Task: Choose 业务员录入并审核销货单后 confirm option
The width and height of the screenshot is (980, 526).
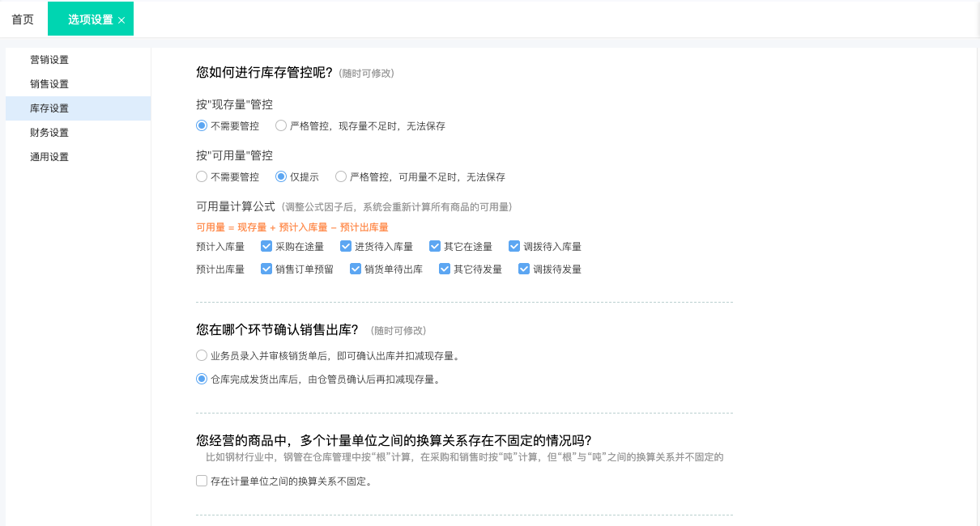Action: [x=202, y=355]
